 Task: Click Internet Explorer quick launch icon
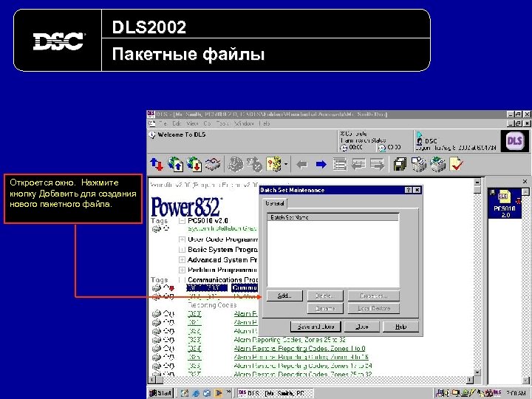click(x=196, y=393)
